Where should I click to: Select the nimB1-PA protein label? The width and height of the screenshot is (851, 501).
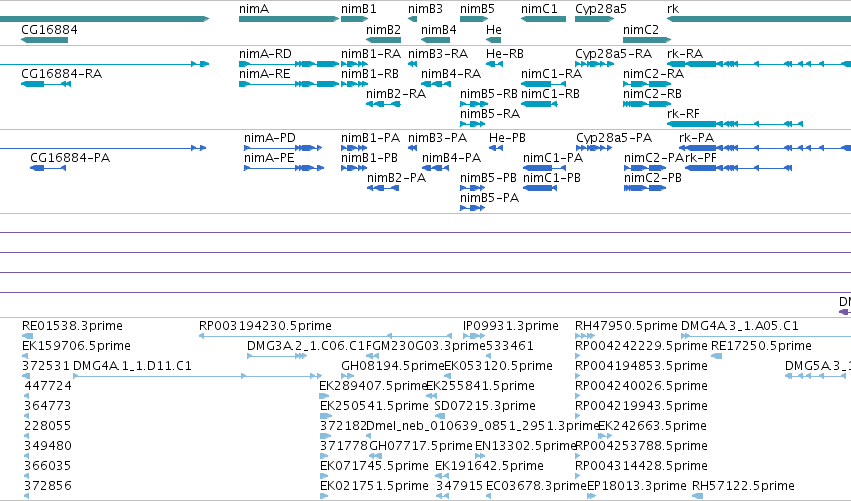click(371, 138)
